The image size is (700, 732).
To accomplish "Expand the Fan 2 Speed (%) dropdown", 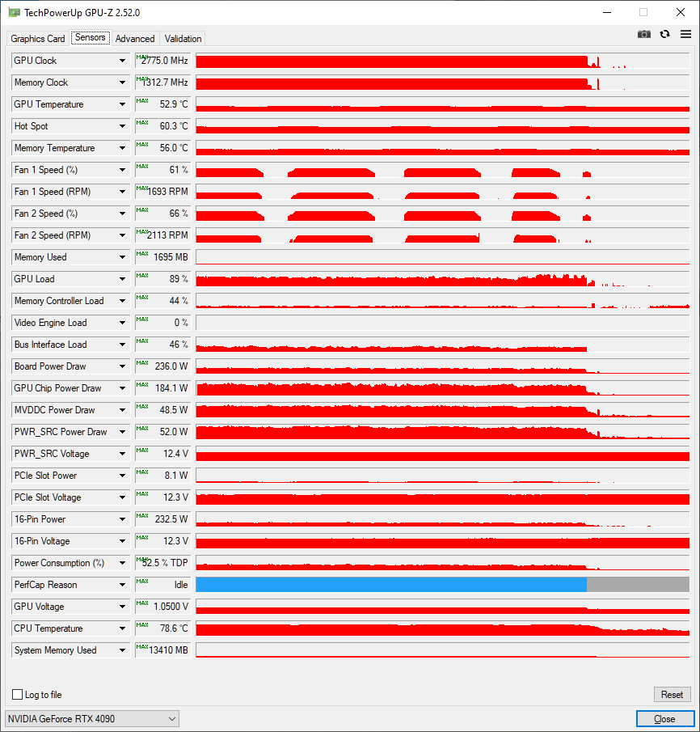I will (x=122, y=214).
